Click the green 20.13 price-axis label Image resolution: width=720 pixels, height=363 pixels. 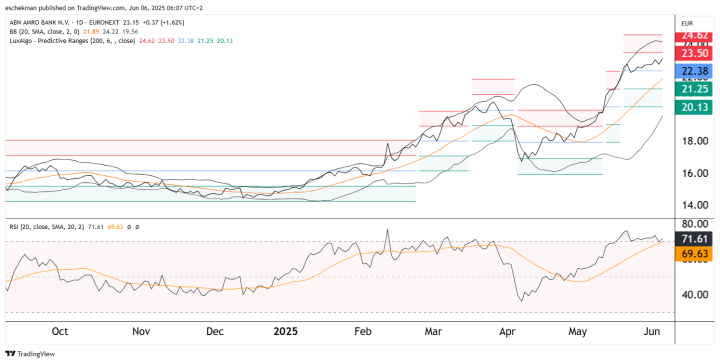693,107
